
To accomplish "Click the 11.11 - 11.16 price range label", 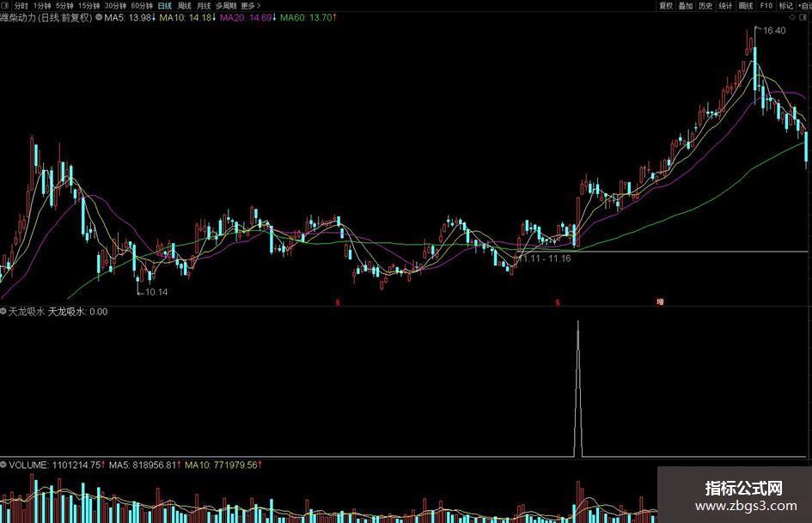I will coord(544,258).
